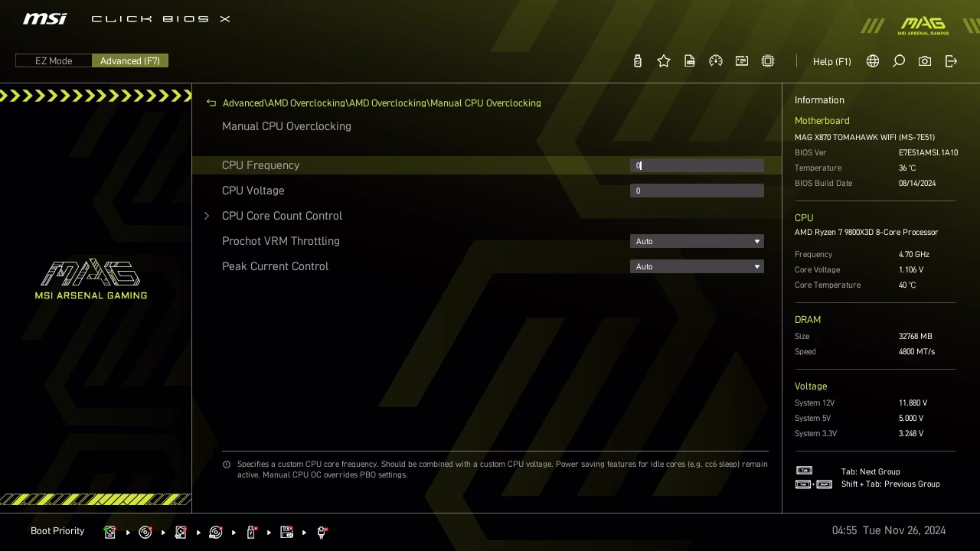980x551 pixels.
Task: Select the Peak Current Control label
Action: [x=275, y=266]
